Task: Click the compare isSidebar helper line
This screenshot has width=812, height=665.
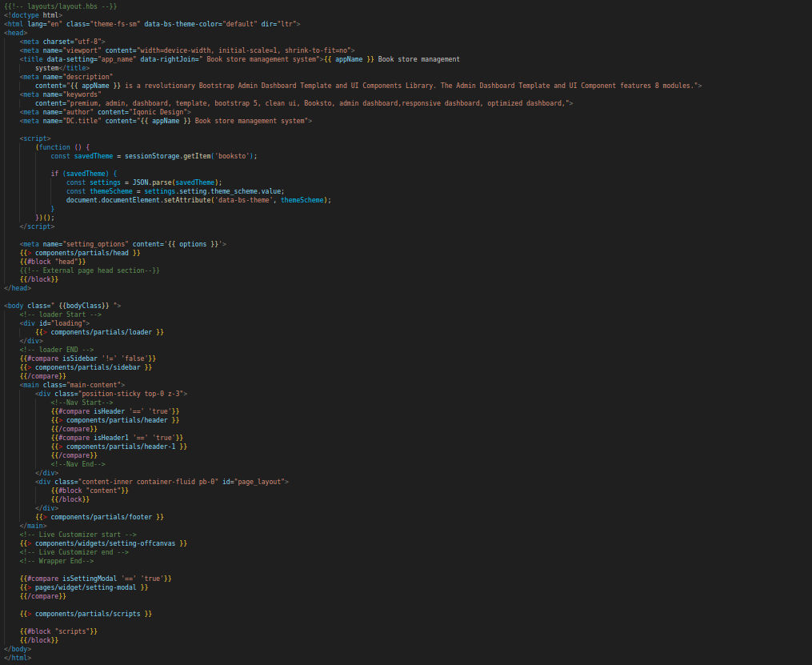Action: pyautogui.click(x=88, y=359)
